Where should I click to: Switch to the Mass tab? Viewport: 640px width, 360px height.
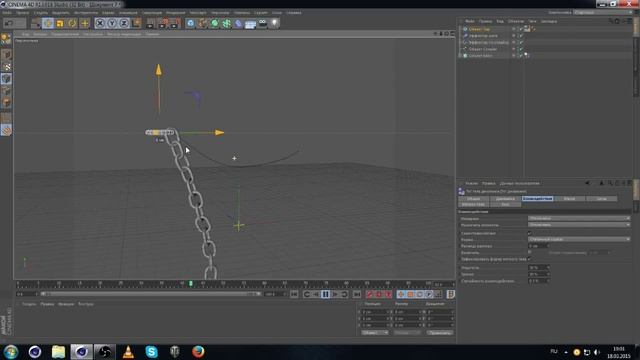coord(569,199)
